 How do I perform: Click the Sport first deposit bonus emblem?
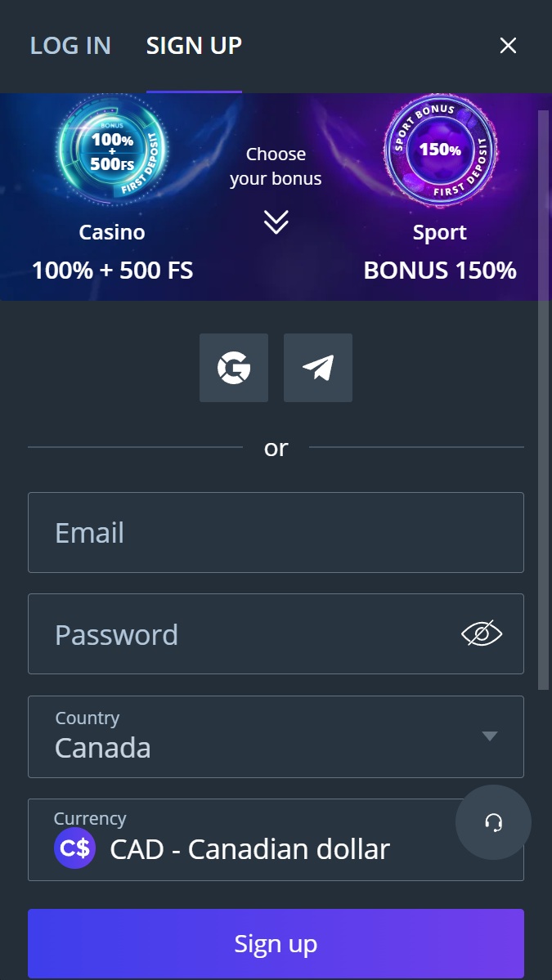click(440, 151)
